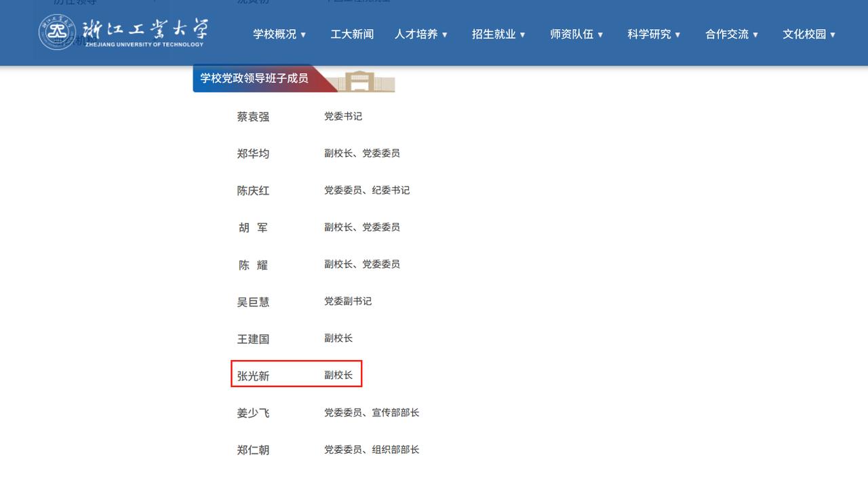This screenshot has height=478, width=868.
Task: Click the name 王建国, a 副校长
Action: [x=253, y=338]
